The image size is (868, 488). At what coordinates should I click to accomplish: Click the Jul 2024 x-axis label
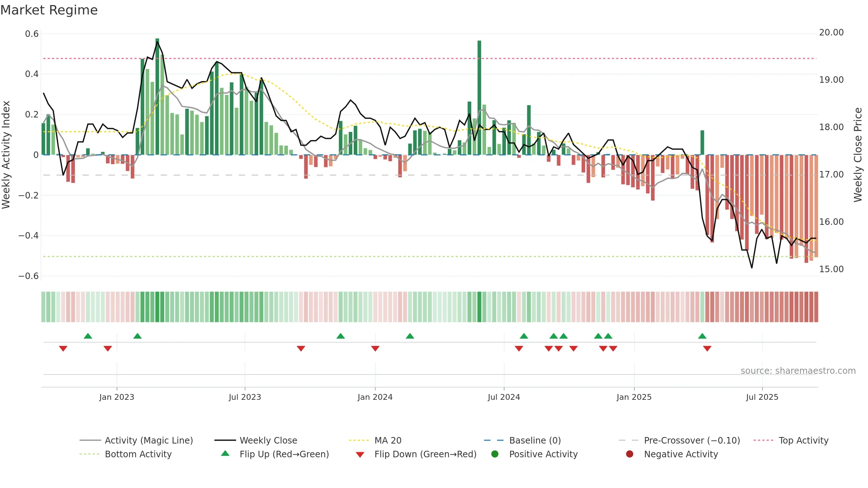[x=504, y=397]
